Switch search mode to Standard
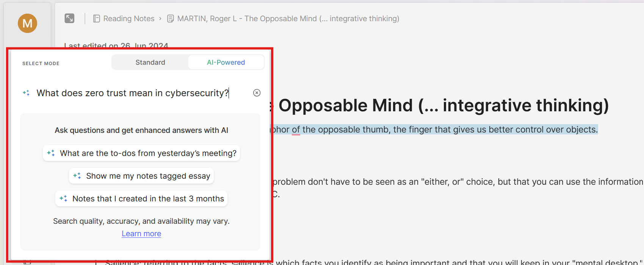The image size is (644, 265). point(150,62)
